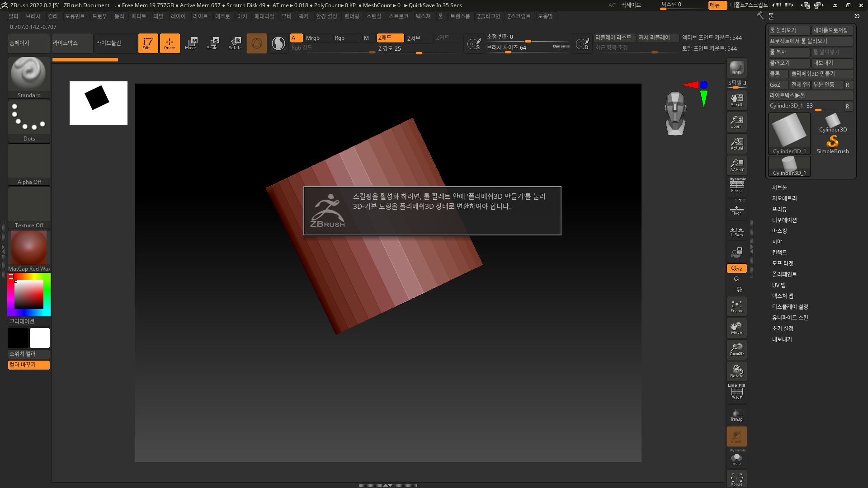Viewport: 868px width, 488px height.
Task: Click the Actual size icon
Action: (736, 144)
